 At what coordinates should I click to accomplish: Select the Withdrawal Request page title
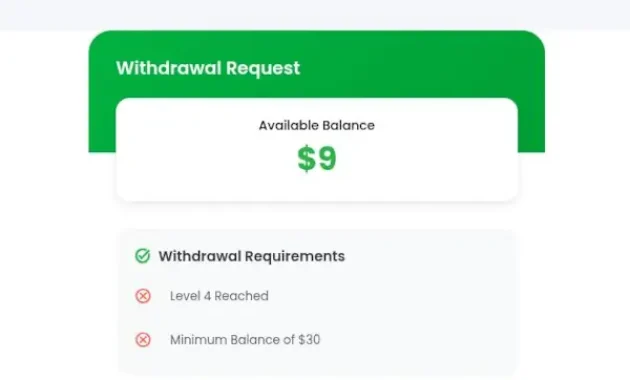point(208,68)
